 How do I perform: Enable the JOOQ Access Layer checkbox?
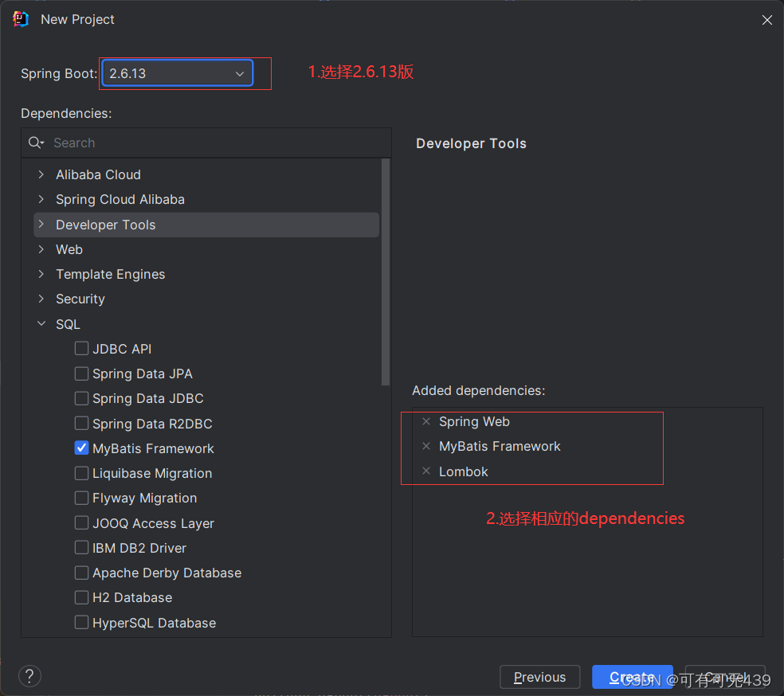coord(81,522)
